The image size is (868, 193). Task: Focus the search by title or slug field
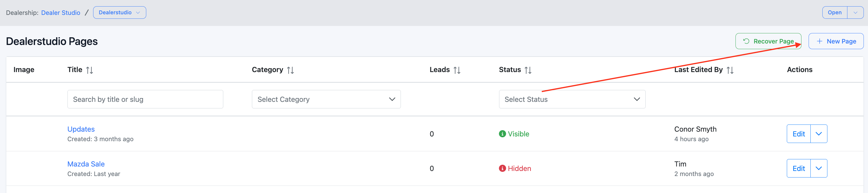pos(145,99)
